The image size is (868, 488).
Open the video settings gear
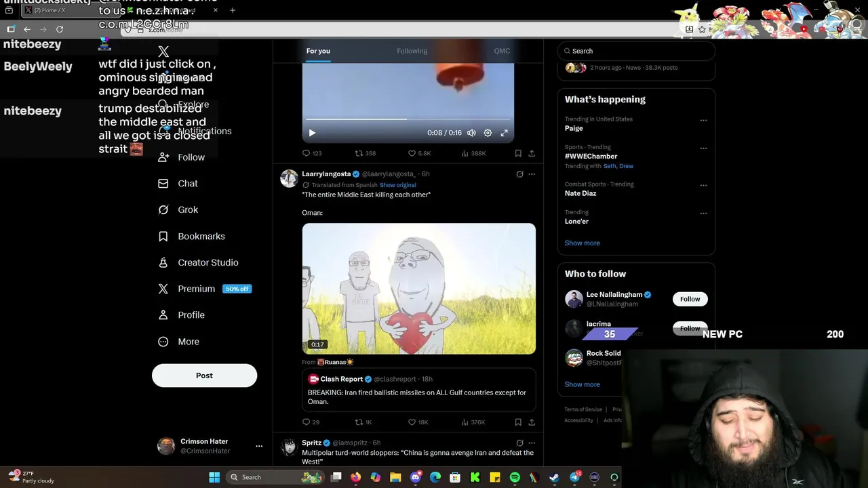click(x=488, y=133)
